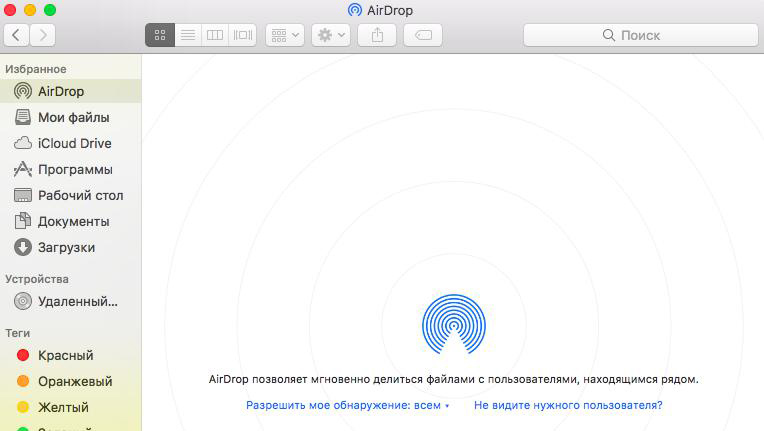Go back with the left arrow button
This screenshot has height=431, width=764.
(16, 35)
